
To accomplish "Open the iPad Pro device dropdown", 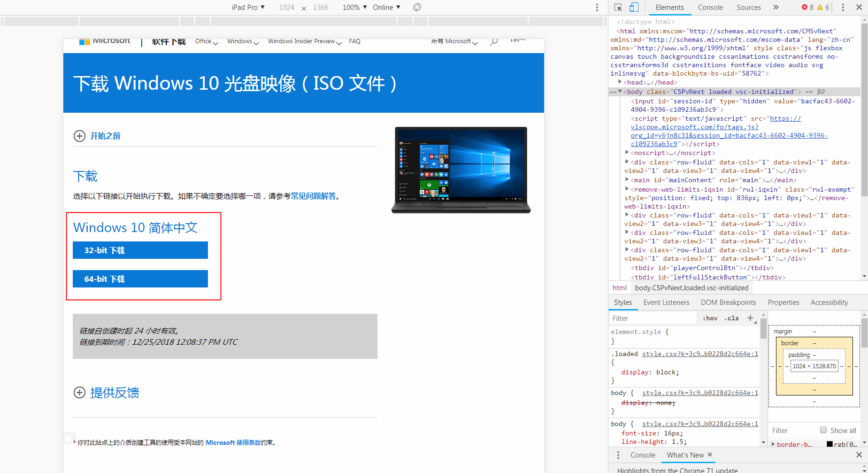I will point(248,7).
